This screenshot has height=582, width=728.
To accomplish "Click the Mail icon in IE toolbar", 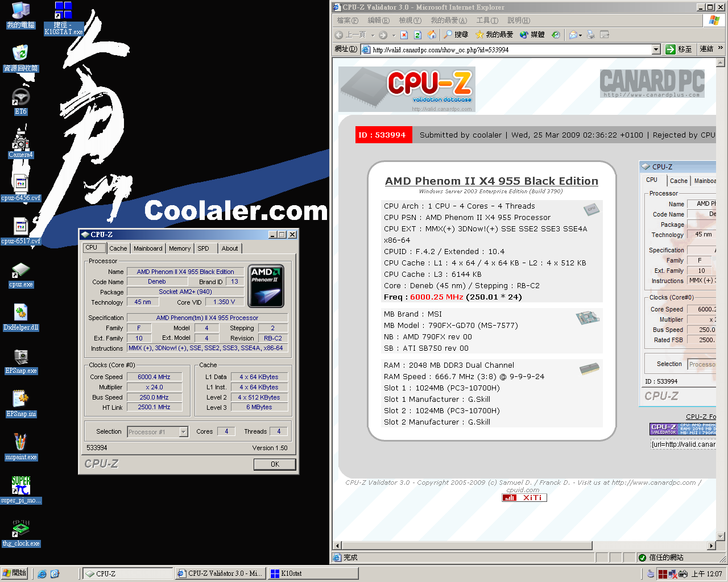I will (573, 35).
